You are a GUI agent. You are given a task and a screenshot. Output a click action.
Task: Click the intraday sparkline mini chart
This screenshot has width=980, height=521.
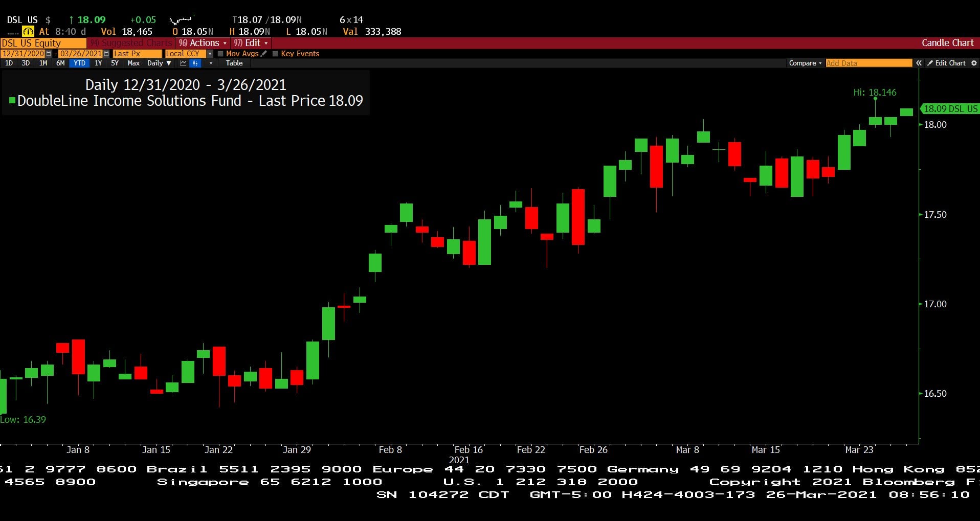coord(182,20)
